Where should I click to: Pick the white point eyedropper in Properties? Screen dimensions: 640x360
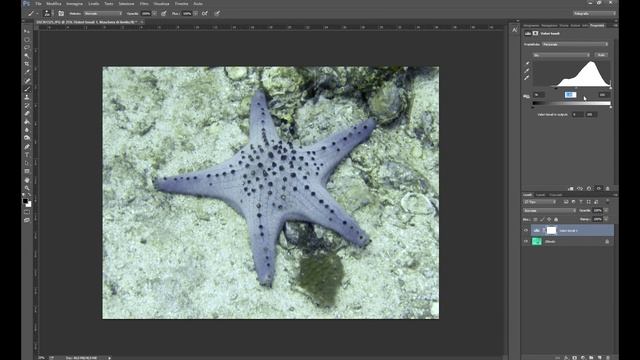[527, 78]
